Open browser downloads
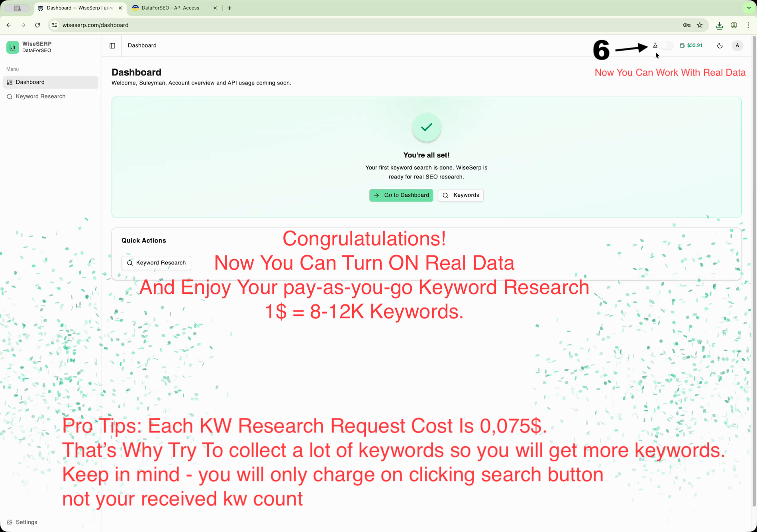757x532 pixels. [x=720, y=25]
